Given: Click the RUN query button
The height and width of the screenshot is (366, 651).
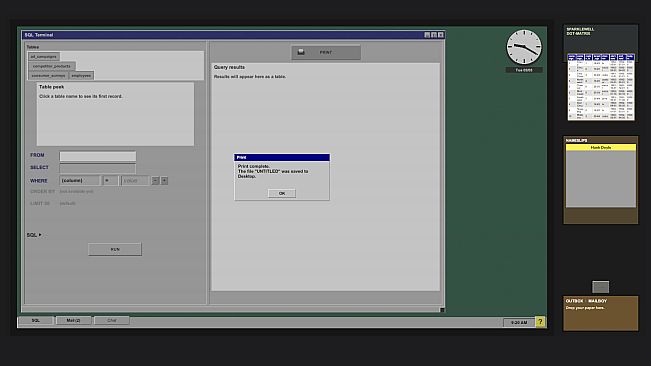Looking at the screenshot, I should (x=115, y=249).
